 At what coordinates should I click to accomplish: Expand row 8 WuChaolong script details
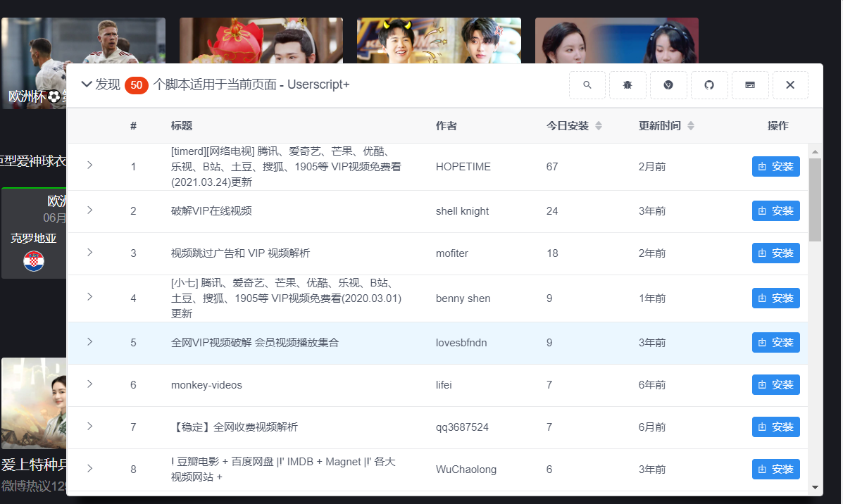(89, 468)
